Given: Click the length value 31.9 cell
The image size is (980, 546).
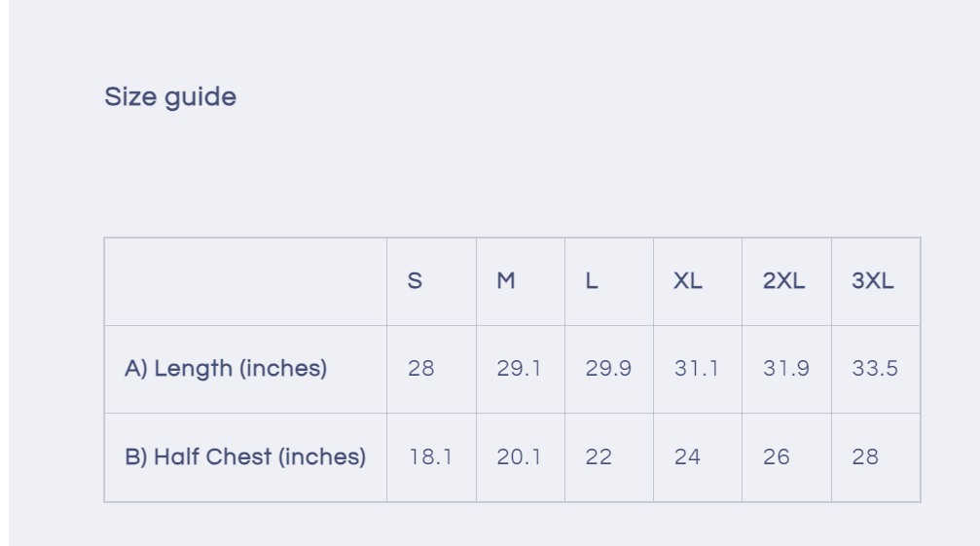Looking at the screenshot, I should pyautogui.click(x=786, y=369).
